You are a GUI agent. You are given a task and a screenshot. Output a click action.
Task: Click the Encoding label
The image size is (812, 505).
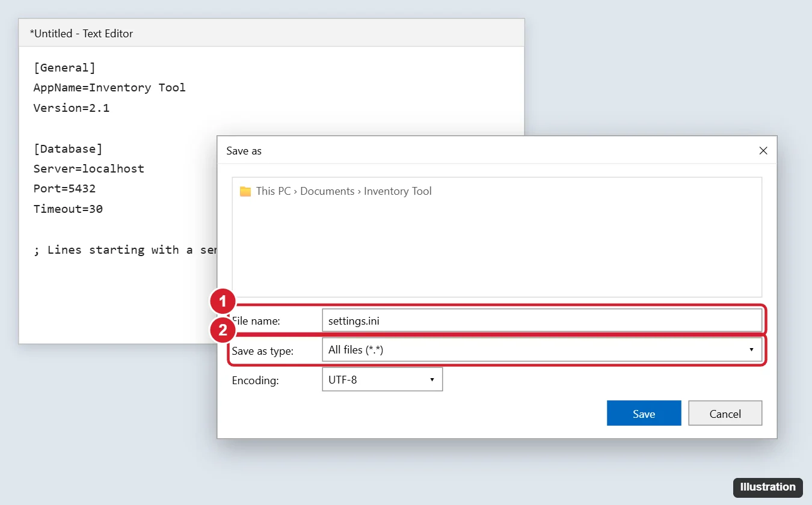255,380
